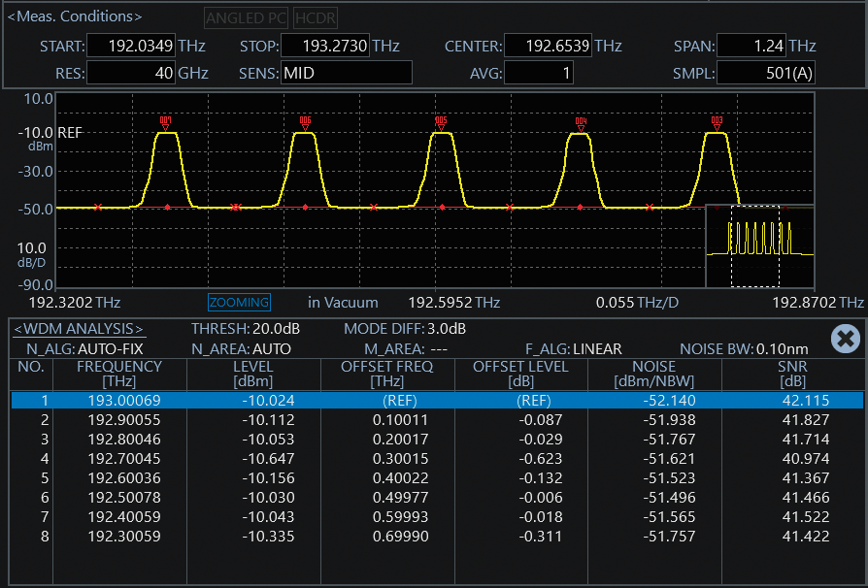Click the zoom overview thumbnail window
Viewport: 868px width, 588px height.
point(760,246)
